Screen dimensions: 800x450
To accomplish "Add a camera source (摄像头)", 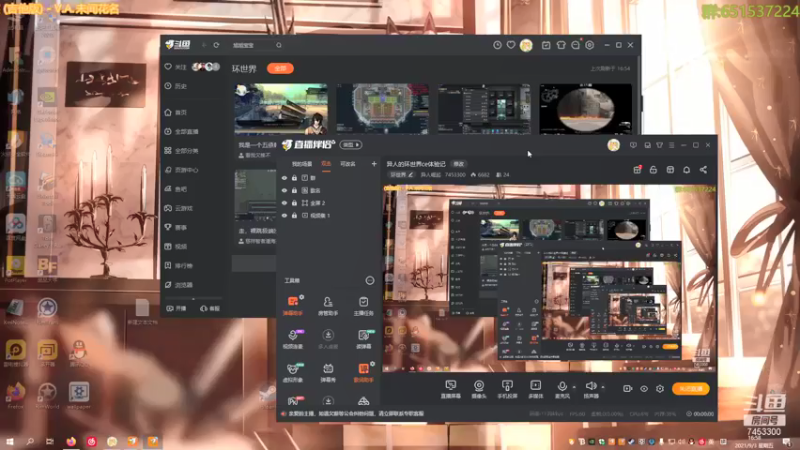I will [x=479, y=389].
